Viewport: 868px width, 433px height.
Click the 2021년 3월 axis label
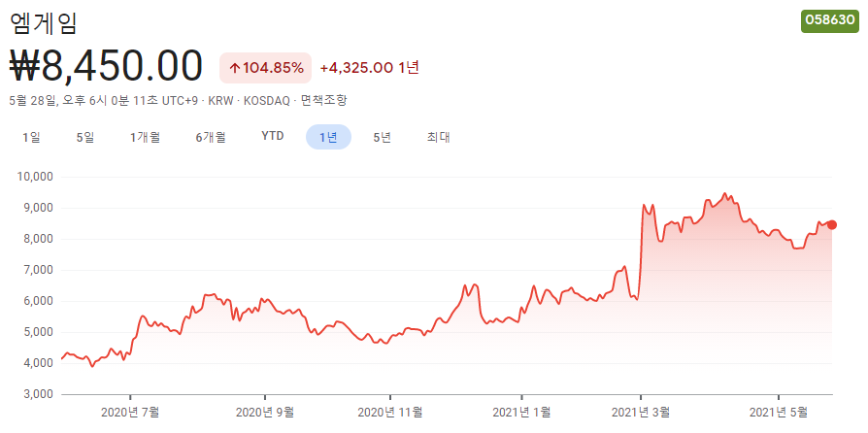641,412
